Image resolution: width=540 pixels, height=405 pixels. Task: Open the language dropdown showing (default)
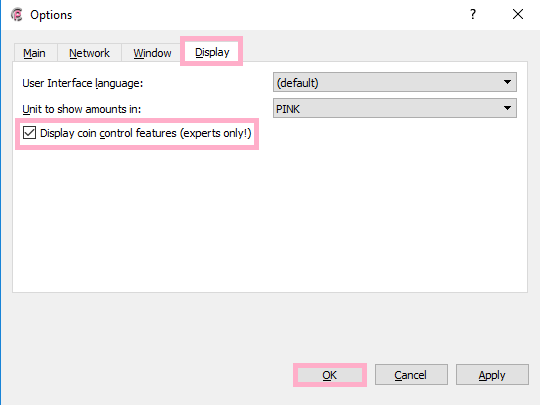click(395, 82)
